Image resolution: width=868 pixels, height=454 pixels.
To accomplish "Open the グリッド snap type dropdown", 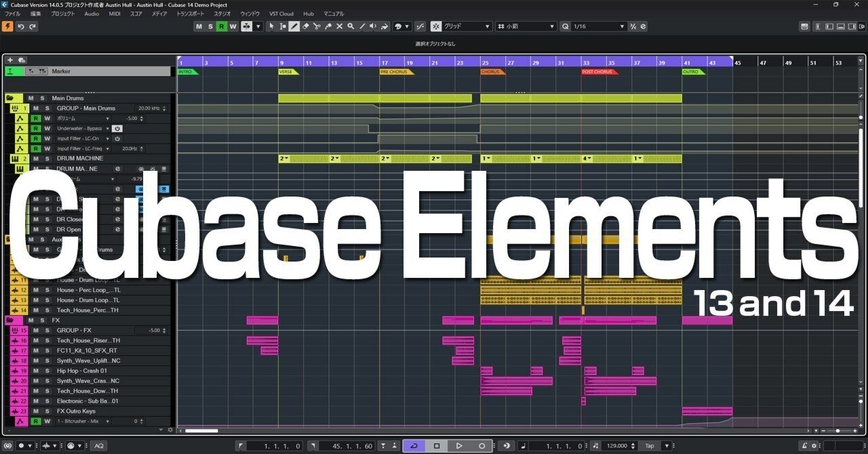I will 487,26.
